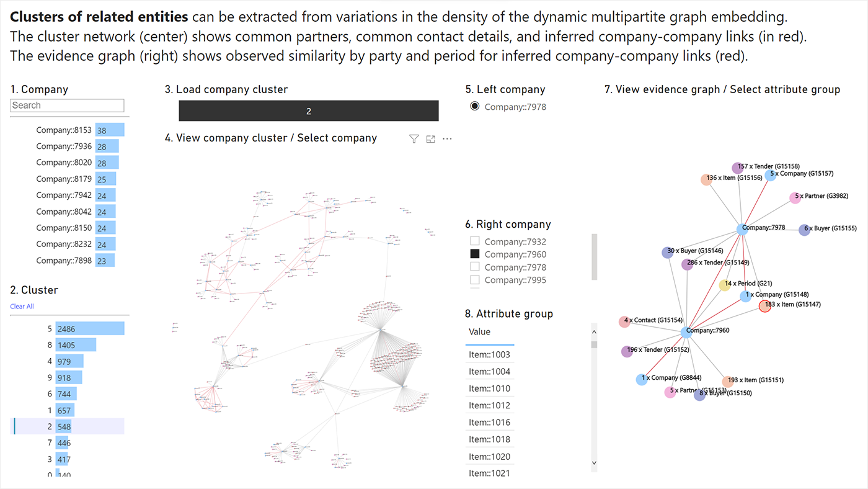The image size is (868, 489).
Task: Check Company::7995 in the Right company list
Action: (474, 280)
